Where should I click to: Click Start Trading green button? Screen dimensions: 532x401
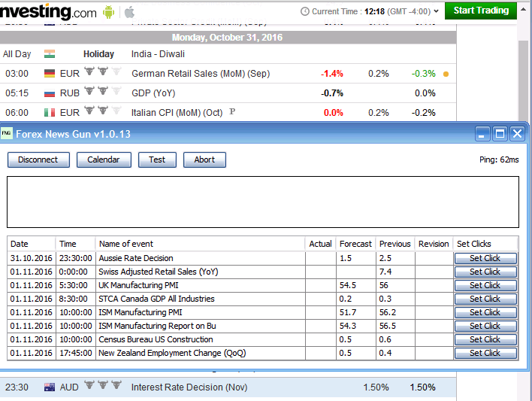[x=480, y=11]
